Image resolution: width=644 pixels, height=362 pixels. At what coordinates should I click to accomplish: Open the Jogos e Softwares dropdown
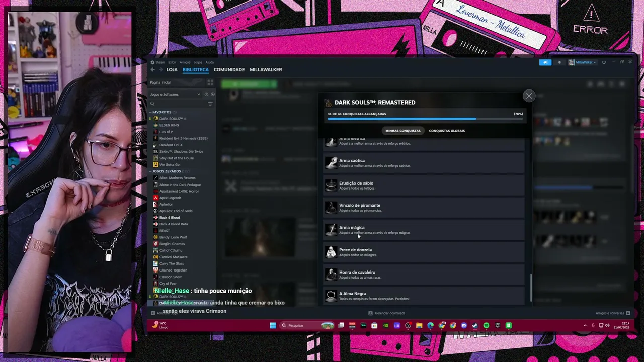[176, 94]
